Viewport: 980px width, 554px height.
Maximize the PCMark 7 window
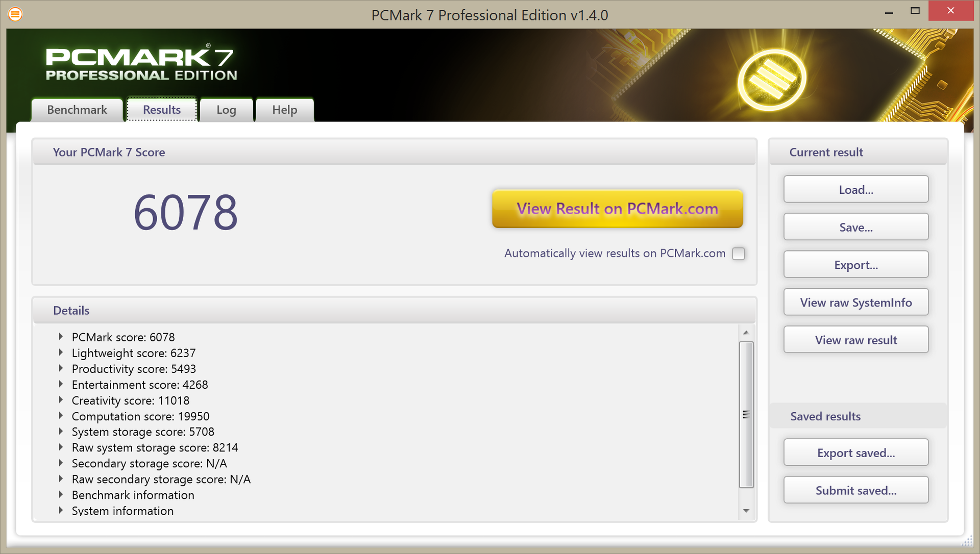(915, 11)
